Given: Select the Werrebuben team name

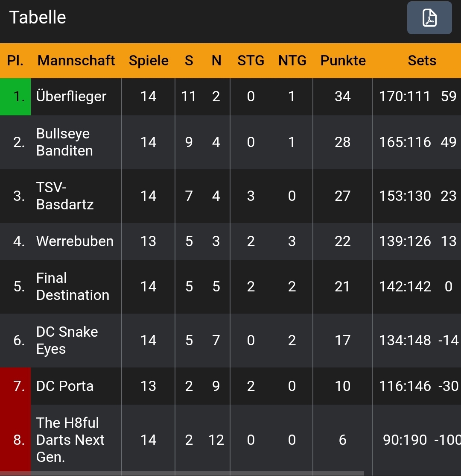Looking at the screenshot, I should pyautogui.click(x=75, y=241).
